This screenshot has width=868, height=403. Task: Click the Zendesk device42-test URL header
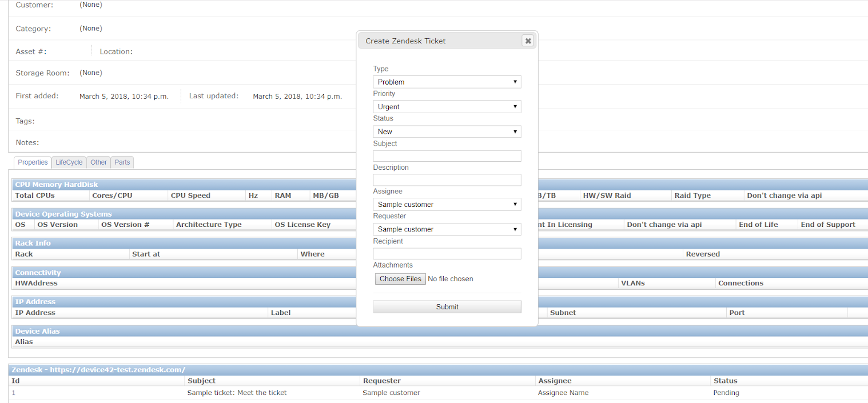98,370
